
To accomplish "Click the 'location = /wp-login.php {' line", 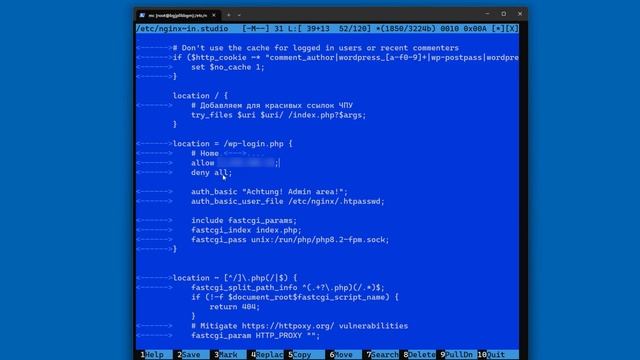I will [233, 144].
